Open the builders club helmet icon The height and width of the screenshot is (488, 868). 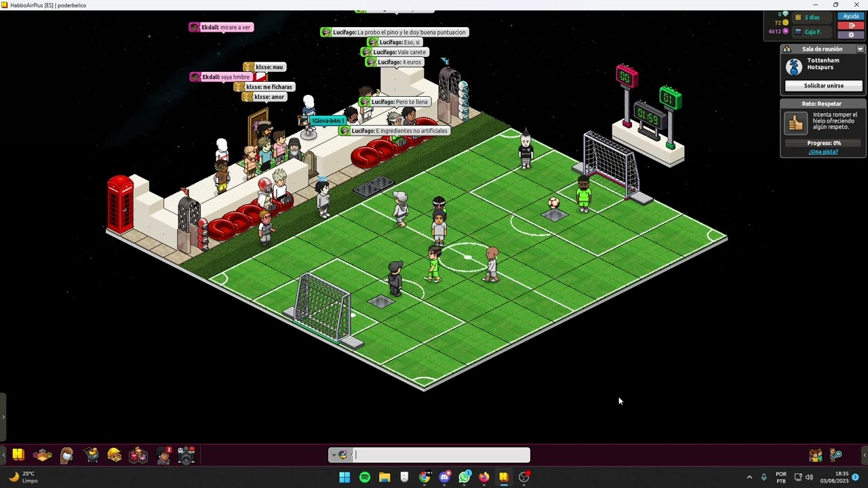pyautogui.click(x=115, y=455)
